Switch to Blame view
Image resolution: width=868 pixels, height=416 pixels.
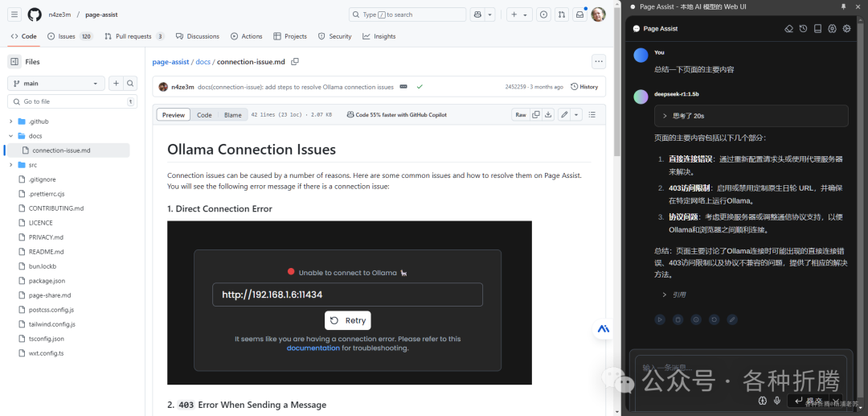click(232, 115)
